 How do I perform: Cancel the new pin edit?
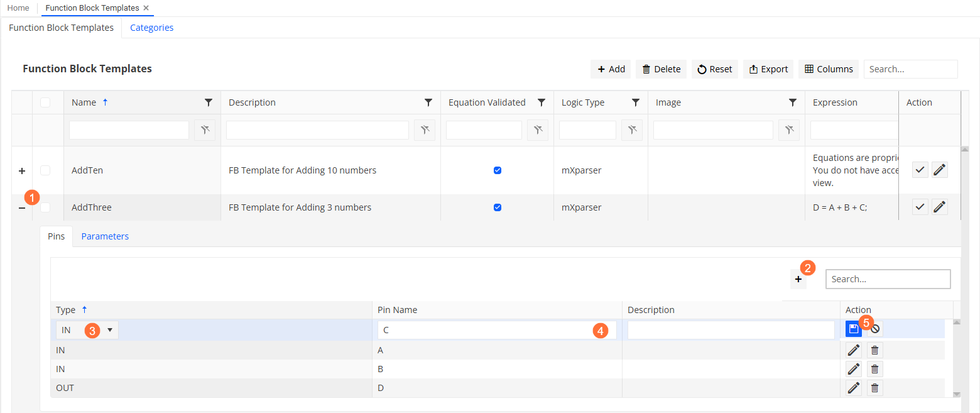point(874,329)
